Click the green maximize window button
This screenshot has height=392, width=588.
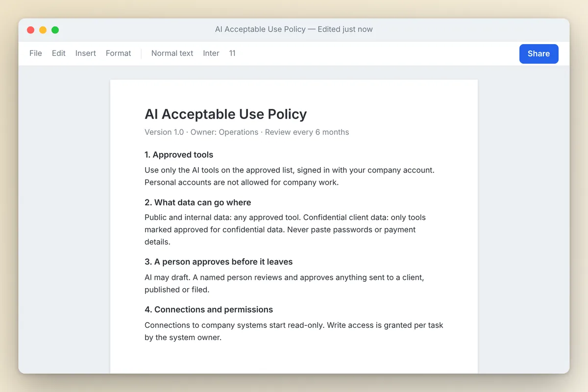pyautogui.click(x=55, y=30)
